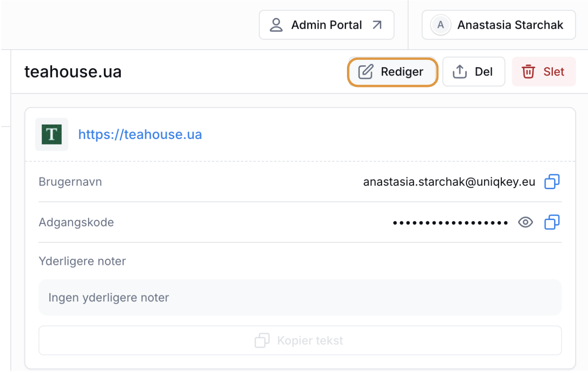Copy the Brugernavn username value
This screenshot has height=373, width=588.
pyautogui.click(x=552, y=182)
